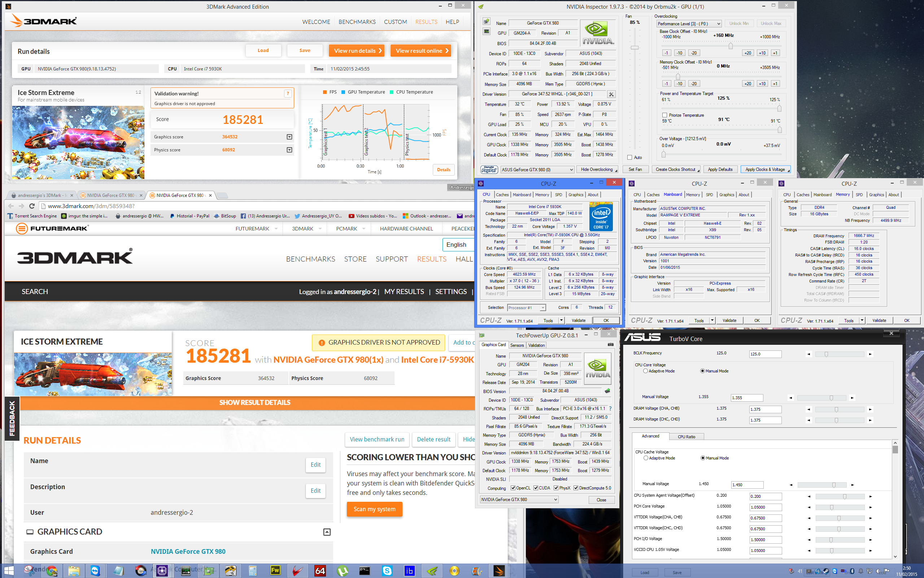Open Chrome from the taskbar
This screenshot has width=924, height=578.
(x=52, y=571)
